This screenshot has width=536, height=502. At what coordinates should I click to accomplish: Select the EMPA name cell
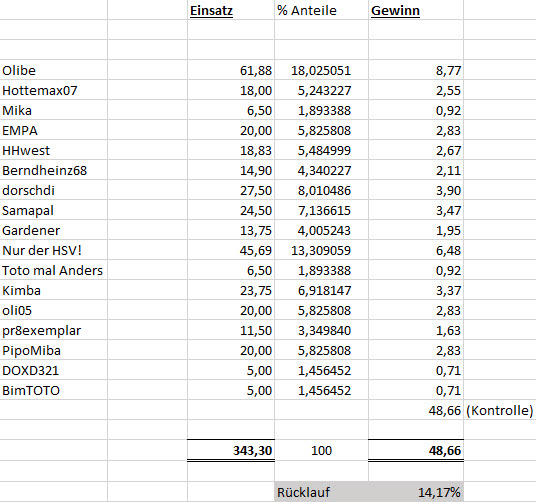point(54,130)
